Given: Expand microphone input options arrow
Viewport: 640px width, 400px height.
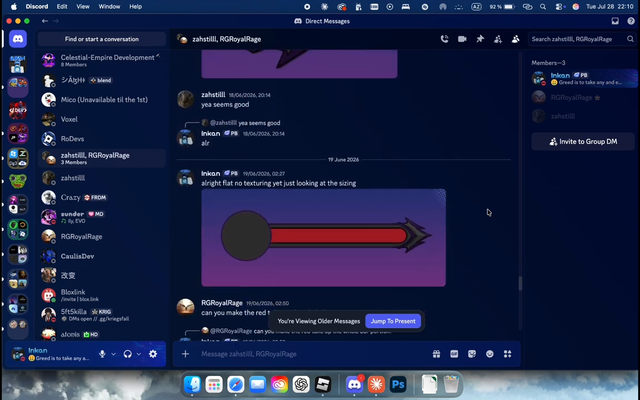Looking at the screenshot, I should [x=113, y=354].
